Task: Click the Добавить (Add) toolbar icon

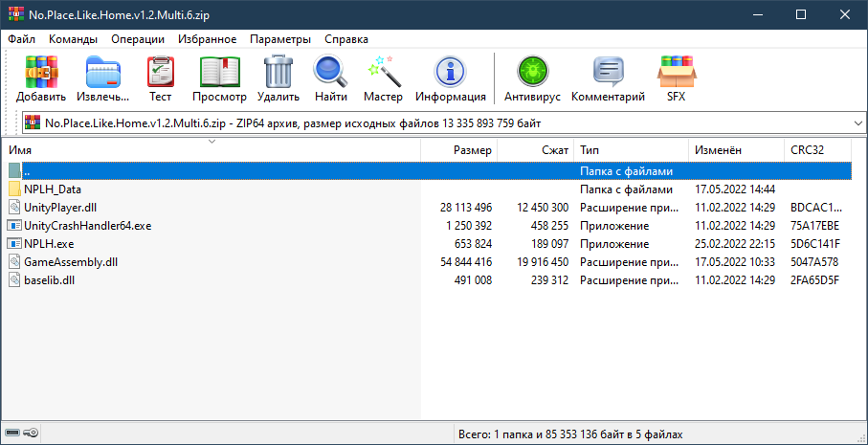Action: tap(41, 78)
